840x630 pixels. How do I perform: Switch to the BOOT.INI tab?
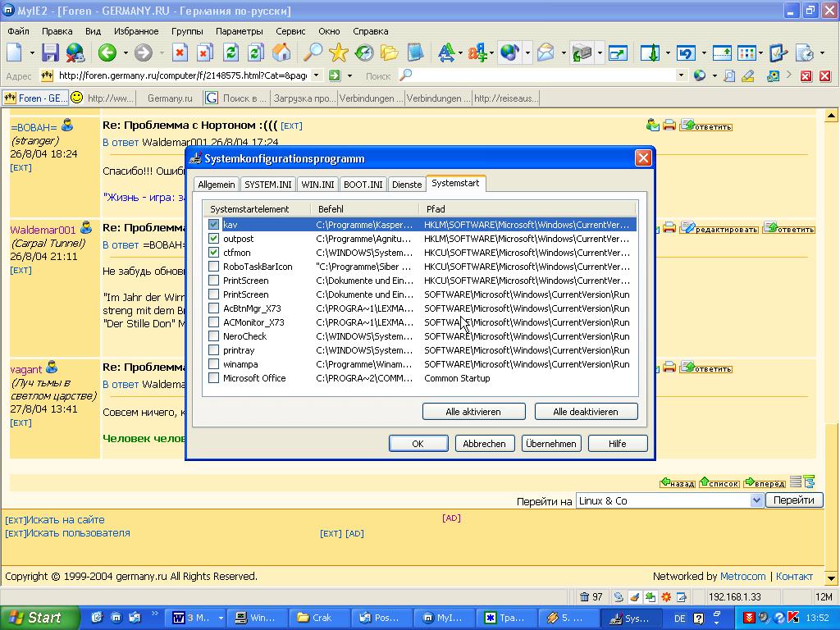point(363,185)
